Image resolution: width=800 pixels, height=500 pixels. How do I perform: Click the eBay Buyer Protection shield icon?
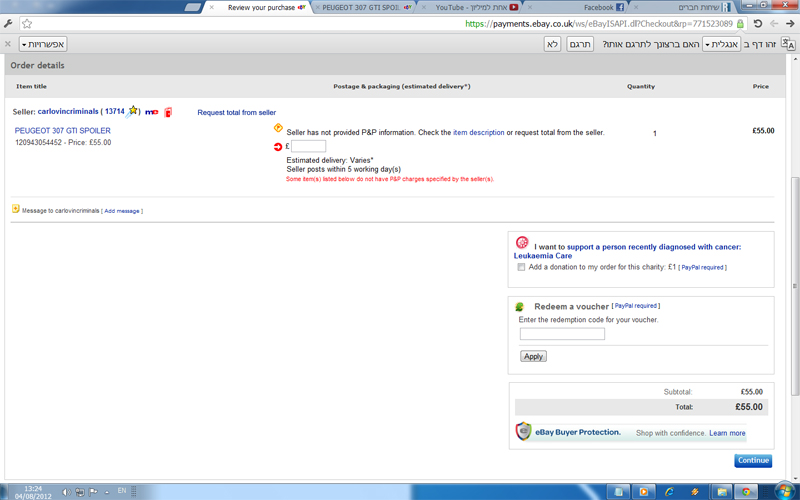tap(522, 432)
